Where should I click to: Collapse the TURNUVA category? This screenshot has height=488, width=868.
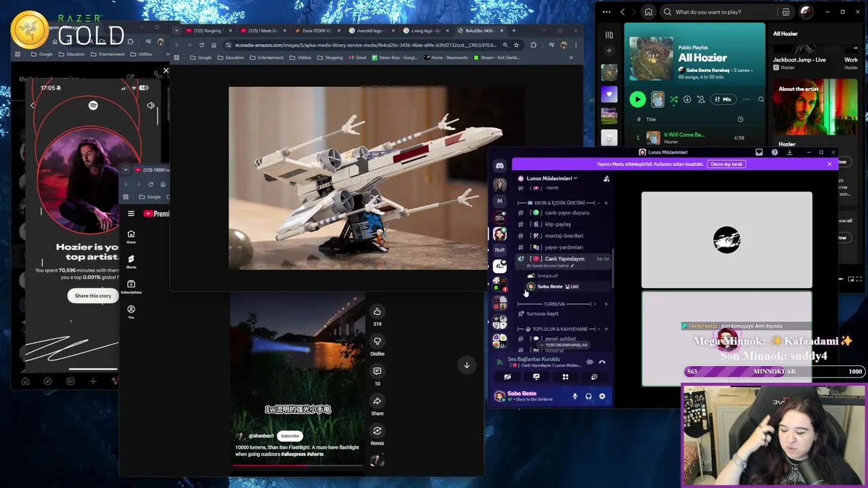click(557, 304)
